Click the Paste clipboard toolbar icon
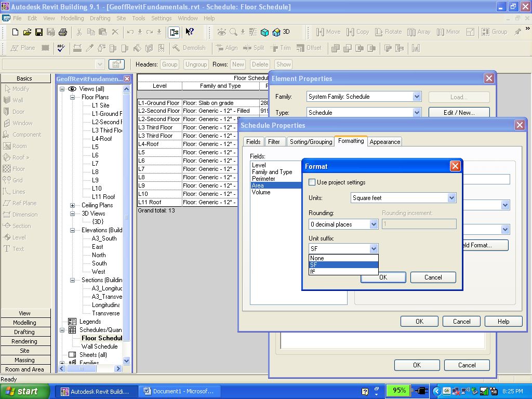Image resolution: width=532 pixels, height=399 pixels. [103, 32]
